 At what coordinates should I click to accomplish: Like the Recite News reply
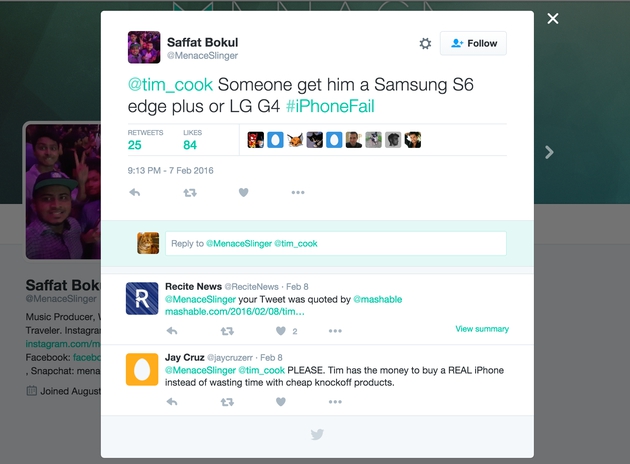tap(281, 331)
